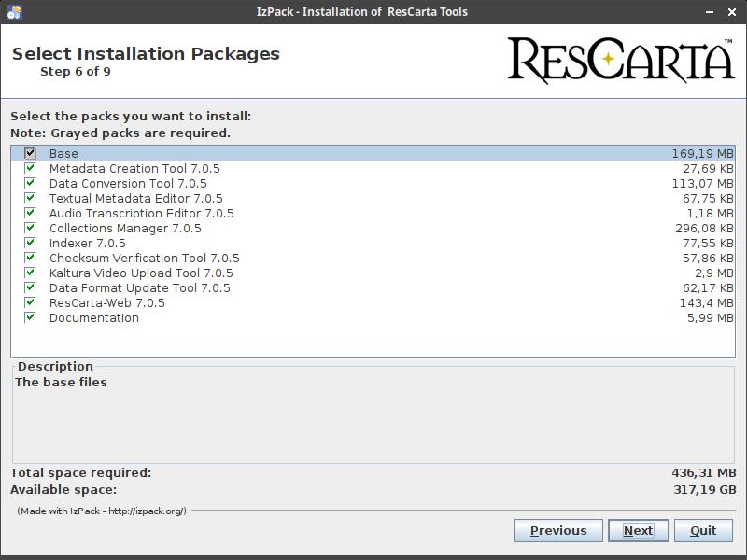This screenshot has width=747, height=560.
Task: Select the Data Format Update Tool label
Action: pos(139,287)
